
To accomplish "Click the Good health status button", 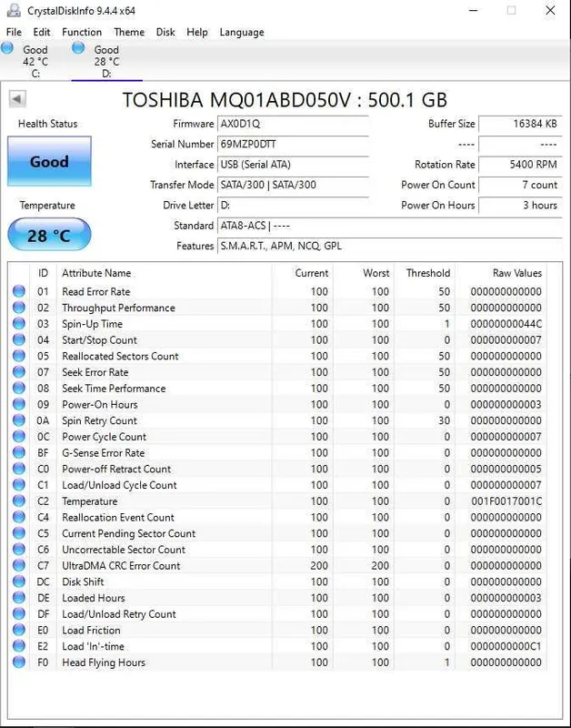I will point(49,161).
